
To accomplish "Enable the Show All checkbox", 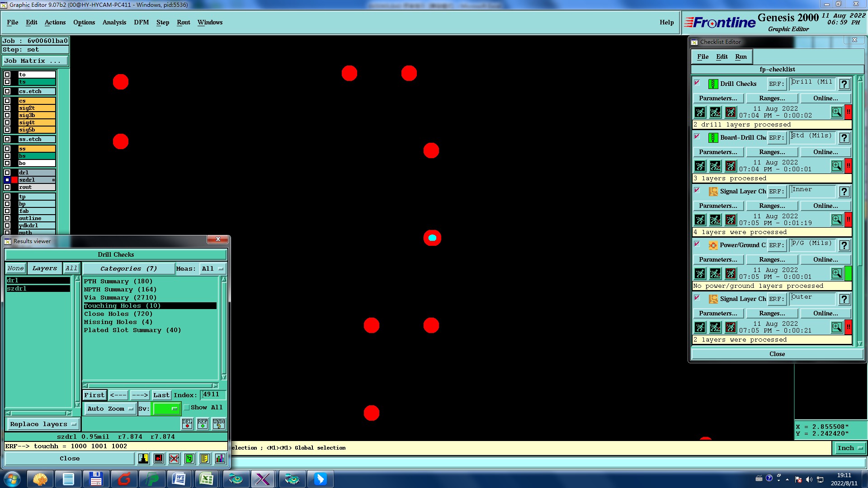I will coord(187,408).
